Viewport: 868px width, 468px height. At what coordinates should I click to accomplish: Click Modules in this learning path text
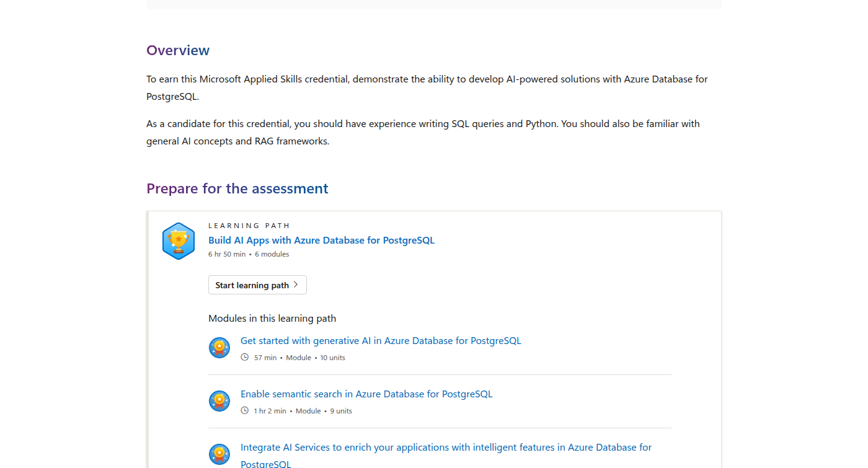click(272, 319)
